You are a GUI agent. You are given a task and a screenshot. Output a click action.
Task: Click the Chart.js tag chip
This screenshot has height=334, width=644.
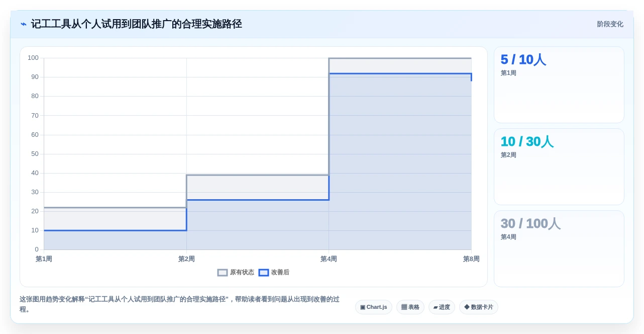coord(374,307)
